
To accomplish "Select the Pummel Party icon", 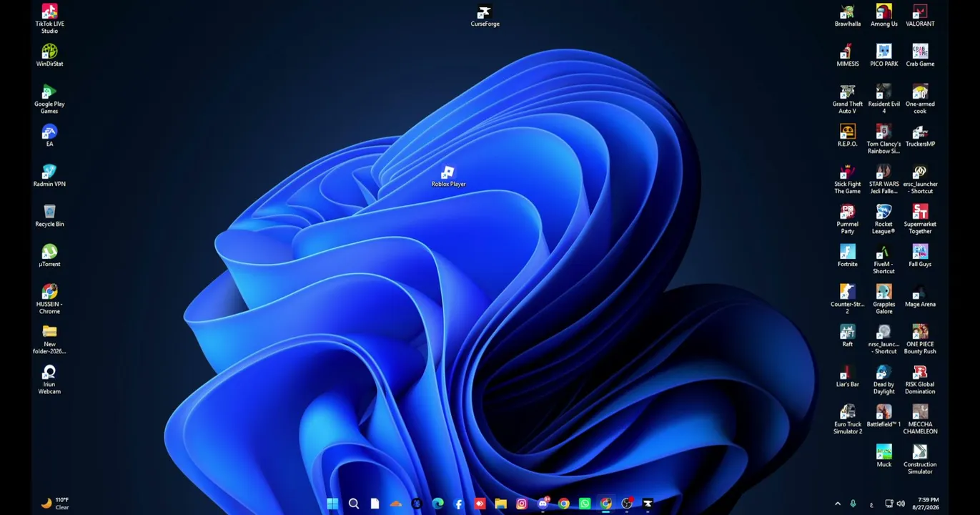I will [x=847, y=219].
